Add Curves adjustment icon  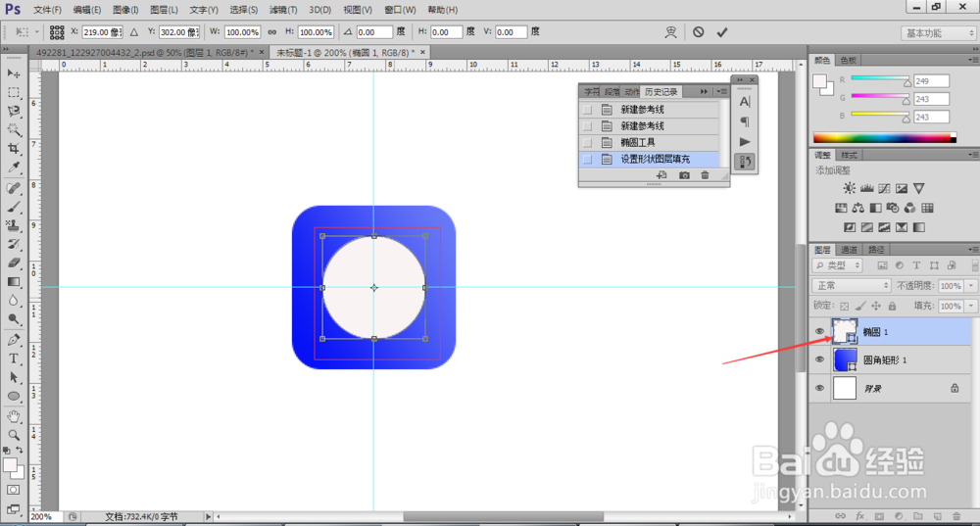point(884,188)
